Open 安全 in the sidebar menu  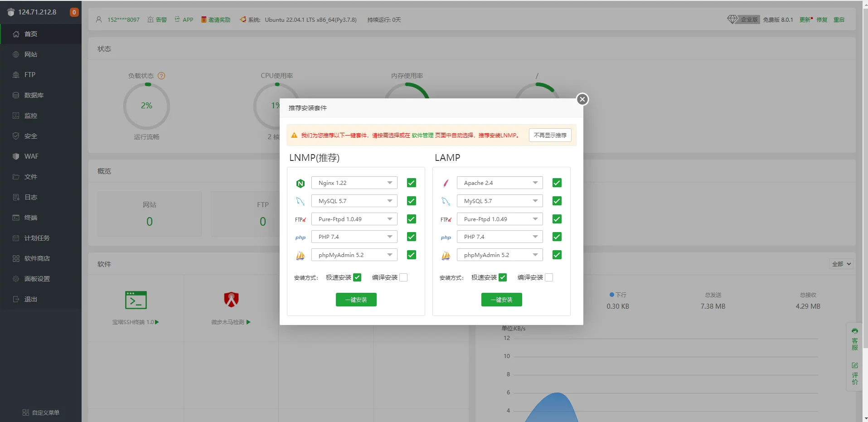(x=41, y=136)
